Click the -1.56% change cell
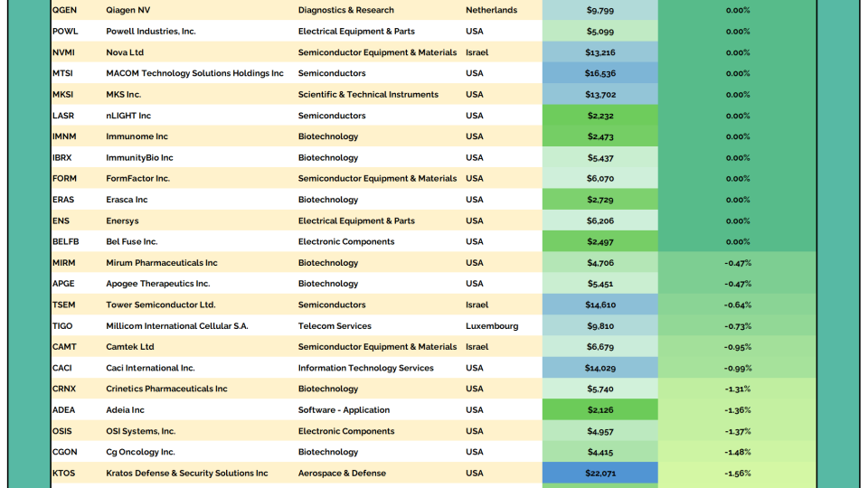Screen dimensions: 868x488 click(738, 473)
